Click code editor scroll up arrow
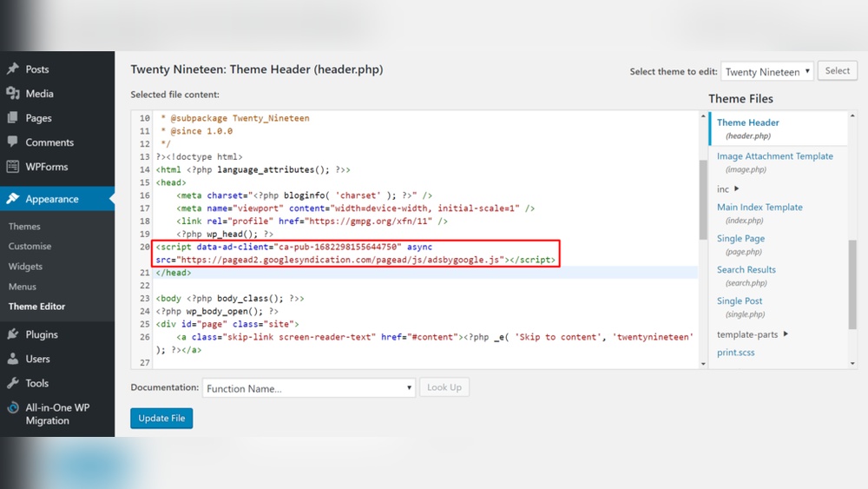The height and width of the screenshot is (489, 868). click(x=703, y=116)
